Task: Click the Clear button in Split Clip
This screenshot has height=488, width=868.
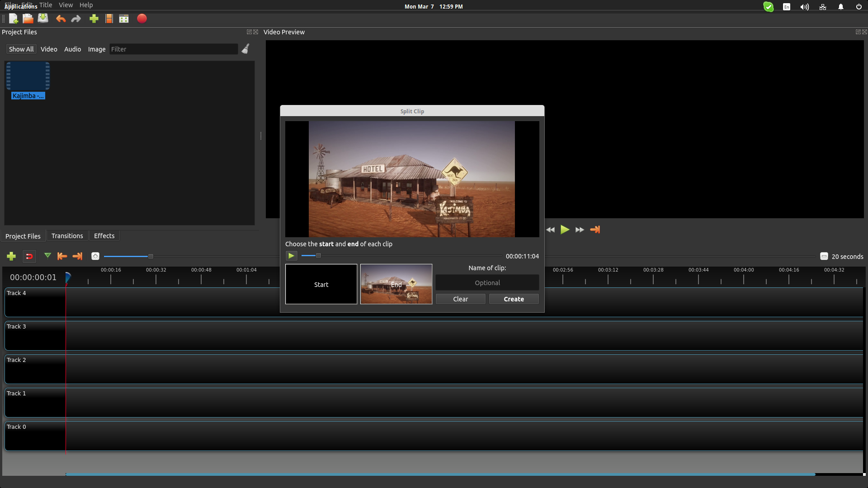Action: (460, 299)
